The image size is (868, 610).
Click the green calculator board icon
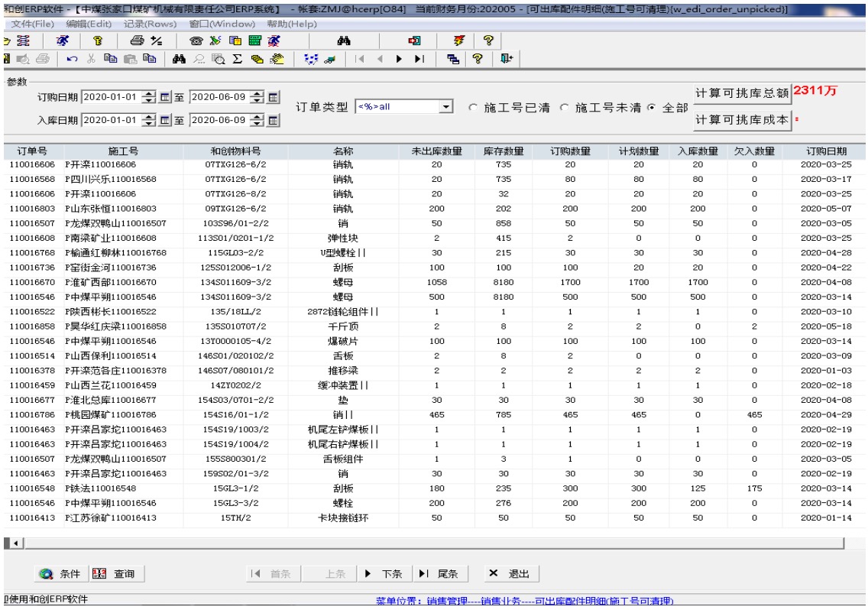(x=254, y=41)
